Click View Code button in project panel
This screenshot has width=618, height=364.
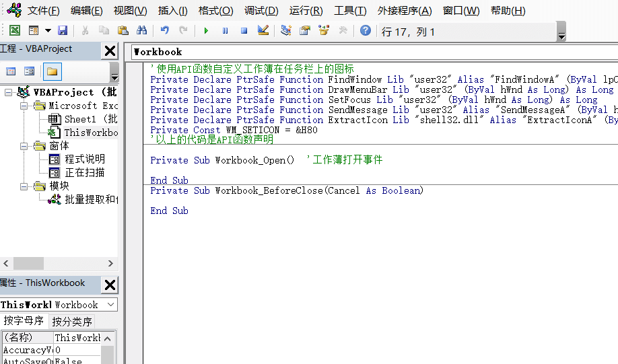tap(11, 71)
